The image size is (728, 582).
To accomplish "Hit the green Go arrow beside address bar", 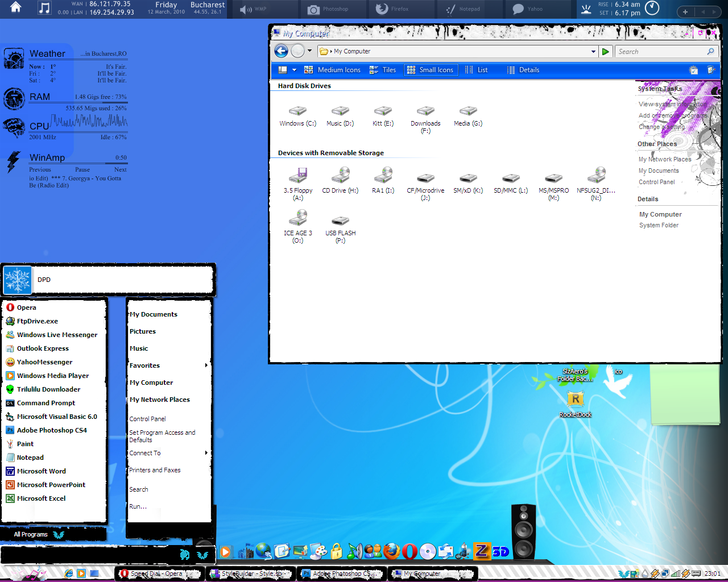I will coord(606,51).
